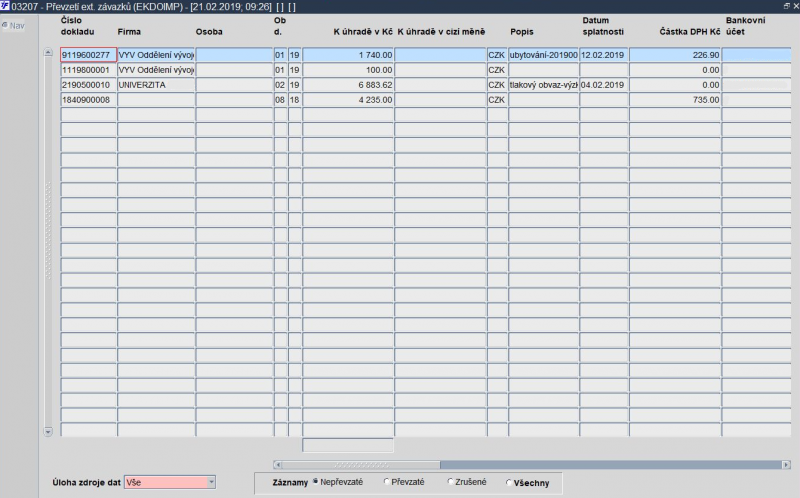Viewport: 800px width, 498px height.
Task: Click the horizontal scroll left arrow
Action: (x=278, y=465)
